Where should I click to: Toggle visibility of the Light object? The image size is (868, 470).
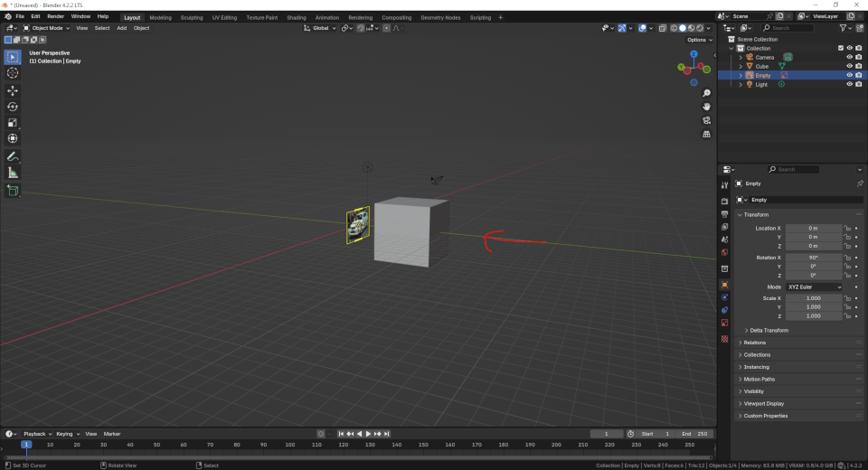pos(849,84)
